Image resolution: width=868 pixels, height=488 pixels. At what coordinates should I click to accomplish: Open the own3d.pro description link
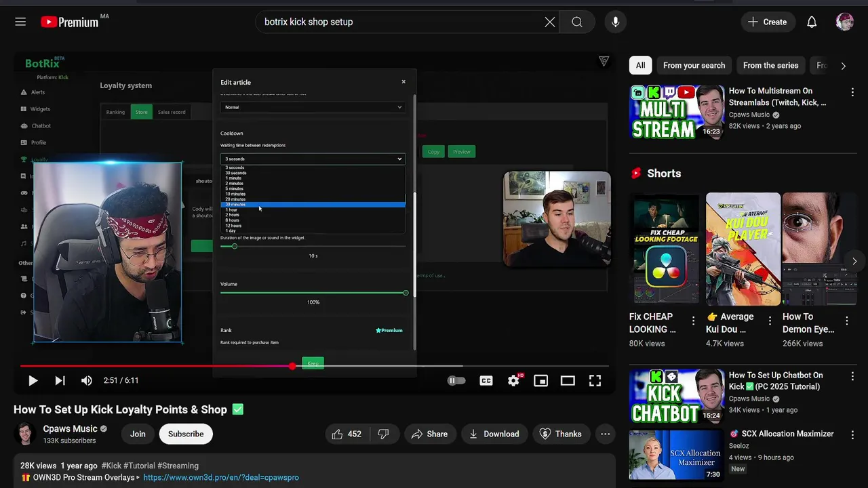221,477
